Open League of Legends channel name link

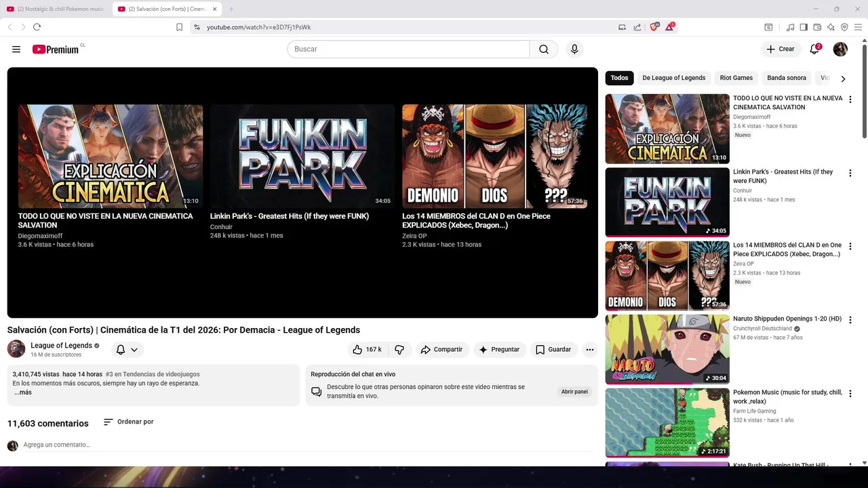coord(61,346)
